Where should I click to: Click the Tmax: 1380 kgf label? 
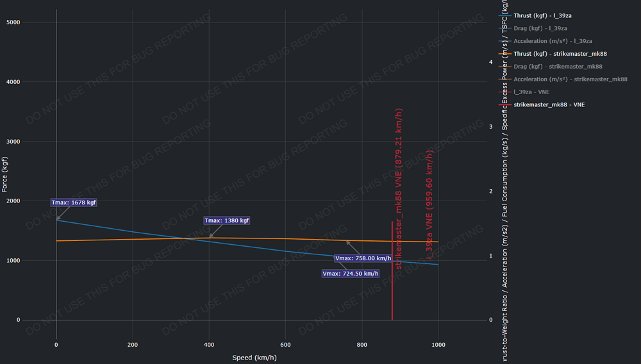pos(227,220)
